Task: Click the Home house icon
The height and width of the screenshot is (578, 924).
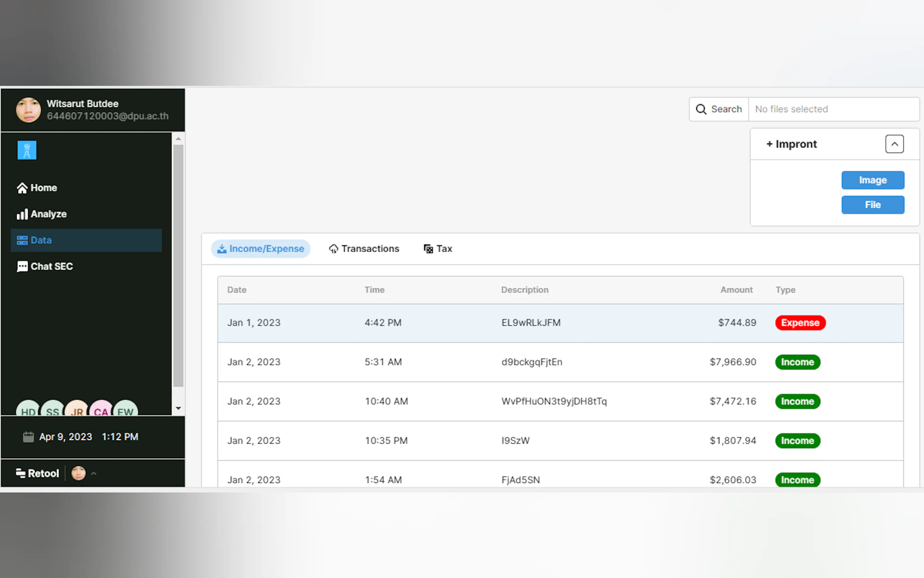Action: pyautogui.click(x=22, y=188)
